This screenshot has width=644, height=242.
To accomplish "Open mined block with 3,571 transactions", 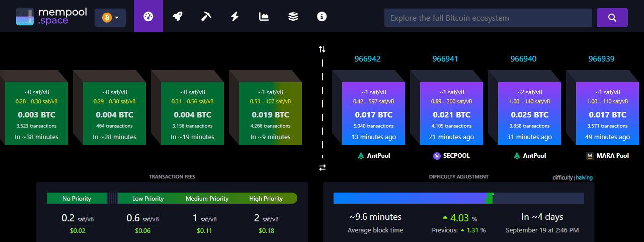I will pyautogui.click(x=607, y=114).
